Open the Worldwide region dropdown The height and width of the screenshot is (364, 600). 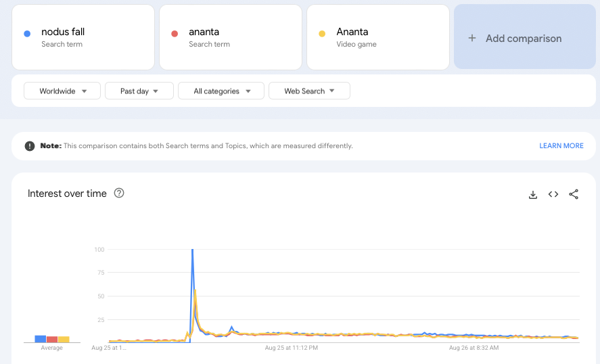pos(62,91)
